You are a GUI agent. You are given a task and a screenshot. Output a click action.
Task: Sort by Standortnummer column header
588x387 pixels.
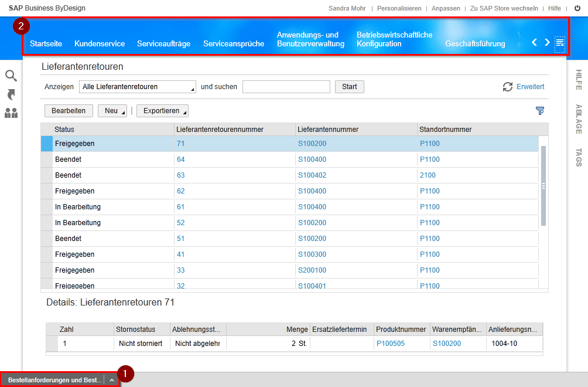[x=483, y=129]
